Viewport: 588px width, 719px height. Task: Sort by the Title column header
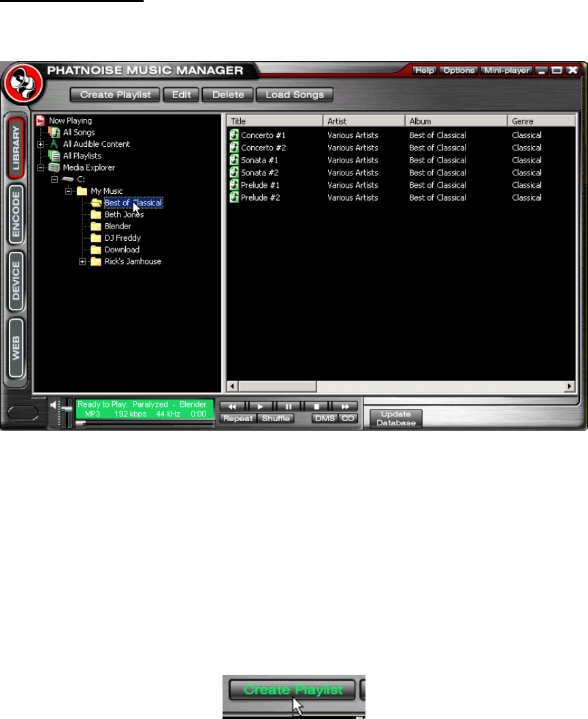[x=275, y=121]
